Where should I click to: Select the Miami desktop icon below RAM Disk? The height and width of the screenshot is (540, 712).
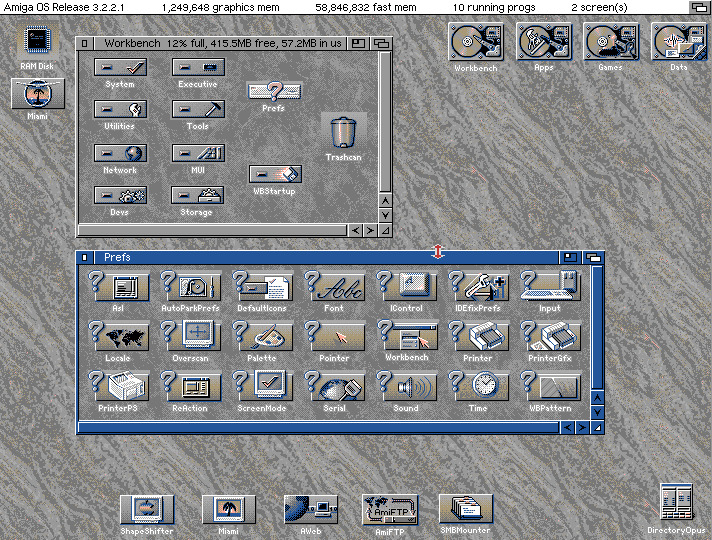(38, 94)
